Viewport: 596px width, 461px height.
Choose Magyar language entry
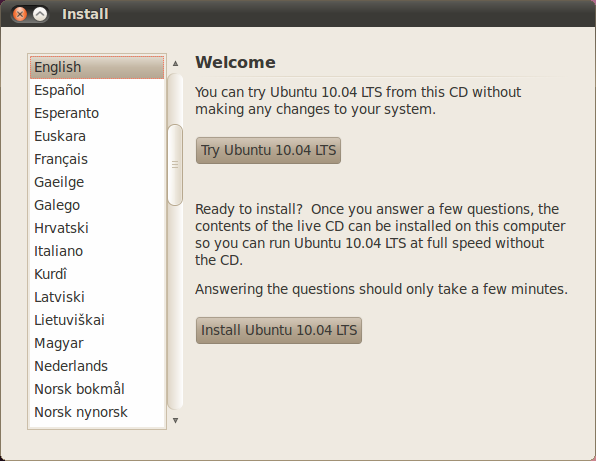[97, 343]
